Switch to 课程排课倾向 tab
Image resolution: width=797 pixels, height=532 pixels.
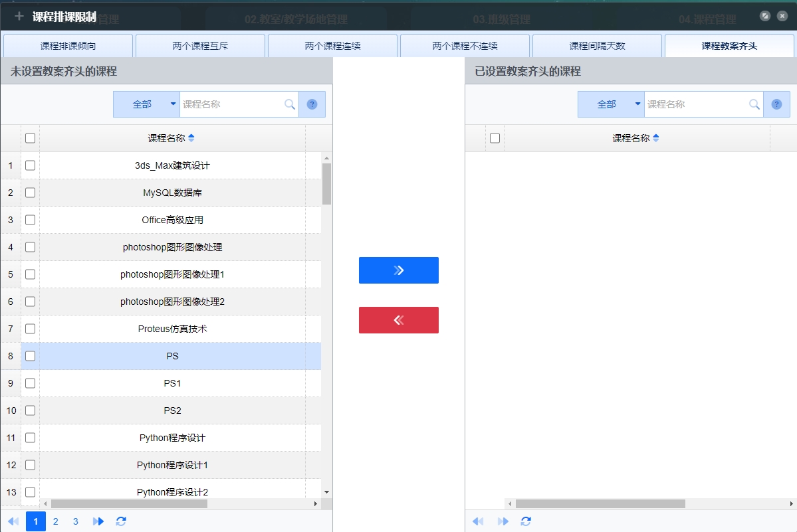68,46
